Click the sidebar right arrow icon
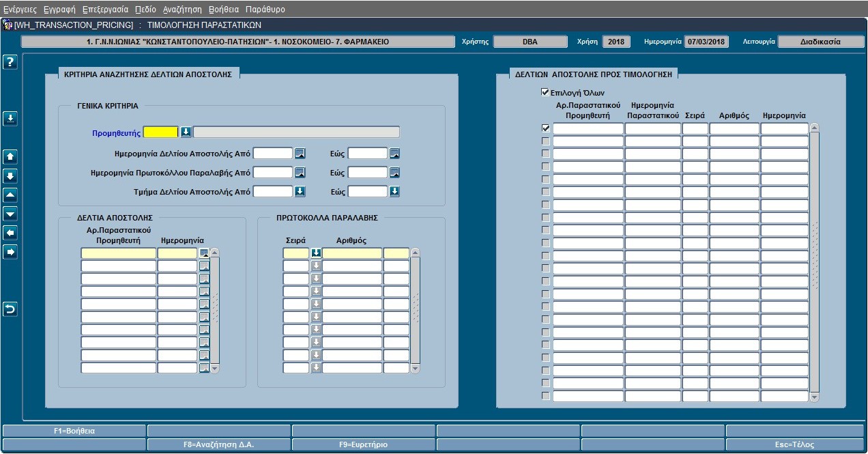Screen dimensions: 868x454 click(x=10, y=253)
